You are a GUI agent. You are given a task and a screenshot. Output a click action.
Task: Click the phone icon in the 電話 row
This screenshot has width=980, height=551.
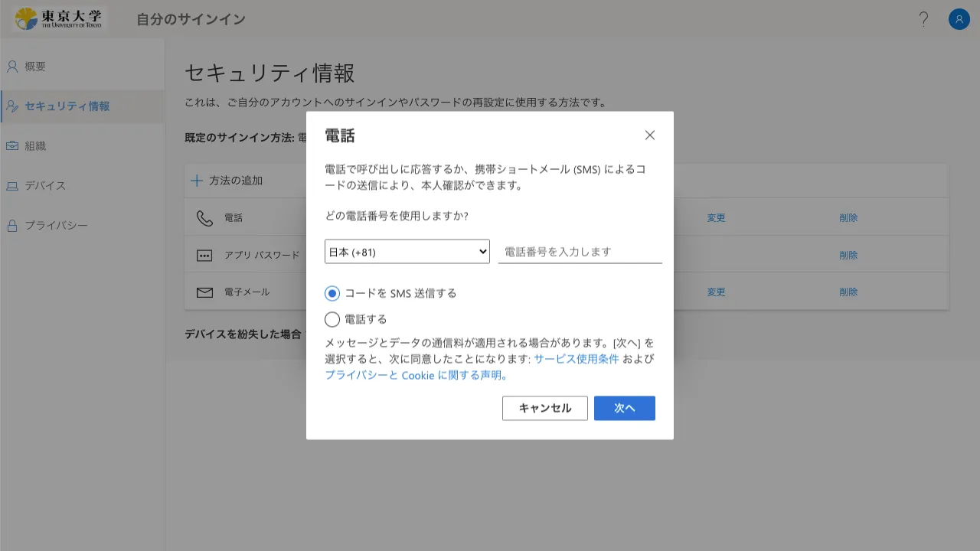[x=204, y=218]
